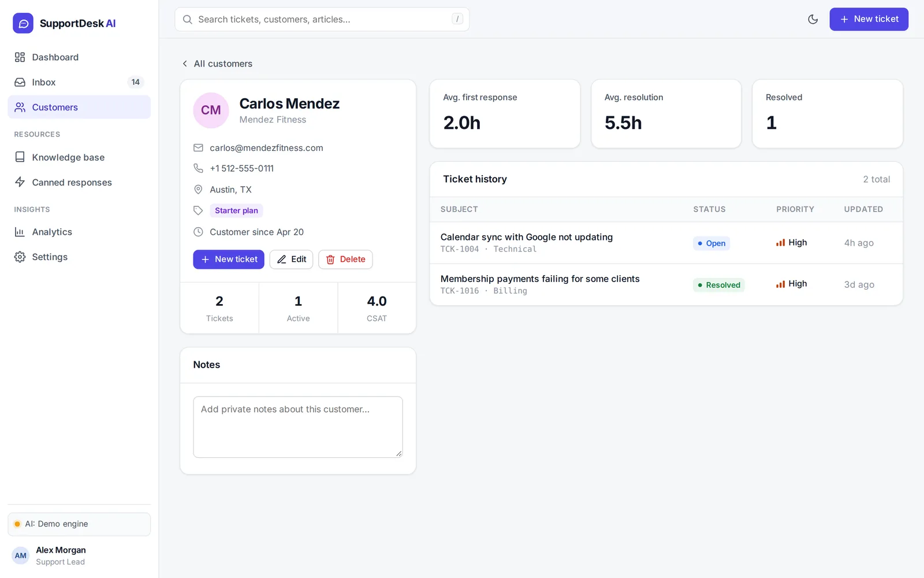Create a New ticket for Carlos Mendez

point(229,260)
